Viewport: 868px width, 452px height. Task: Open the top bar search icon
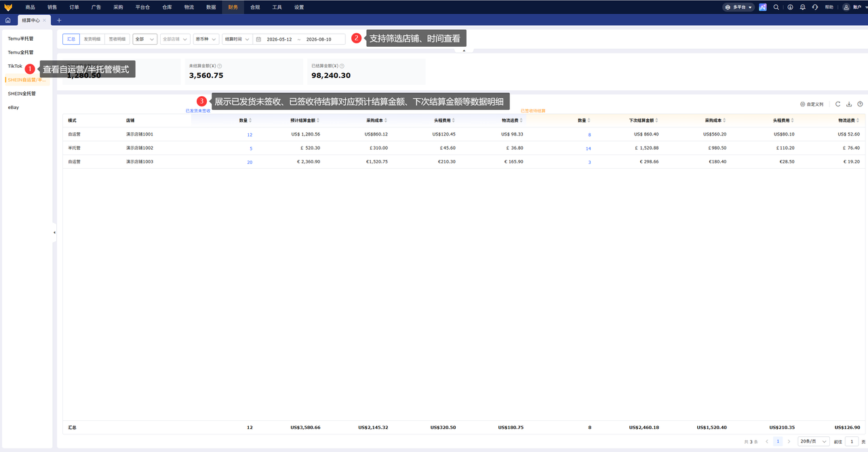(x=776, y=7)
